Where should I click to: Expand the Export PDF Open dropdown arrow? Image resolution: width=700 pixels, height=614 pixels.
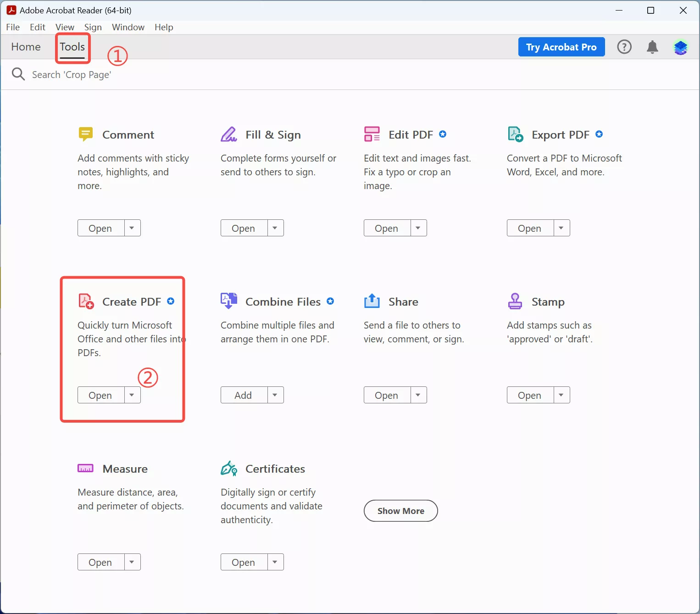click(561, 228)
